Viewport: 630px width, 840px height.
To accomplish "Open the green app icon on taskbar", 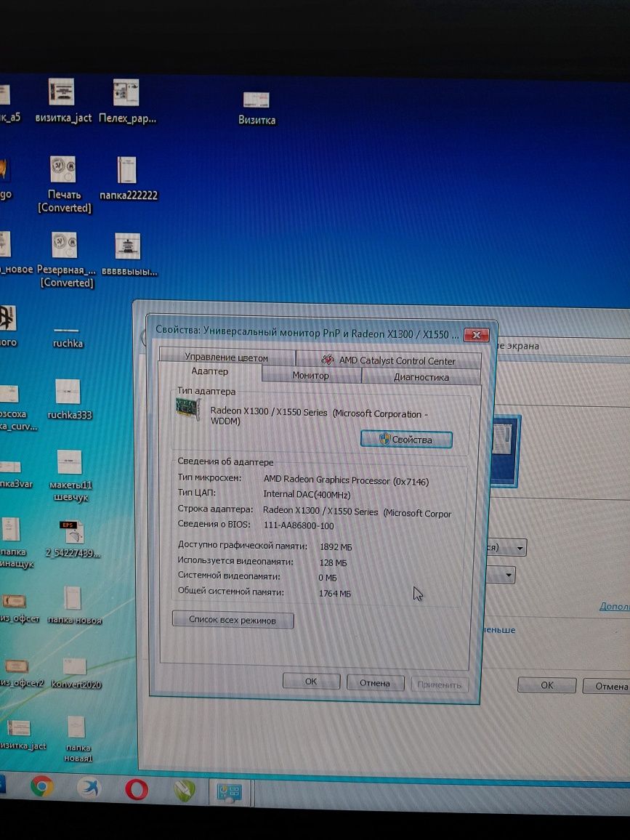I will click(185, 790).
